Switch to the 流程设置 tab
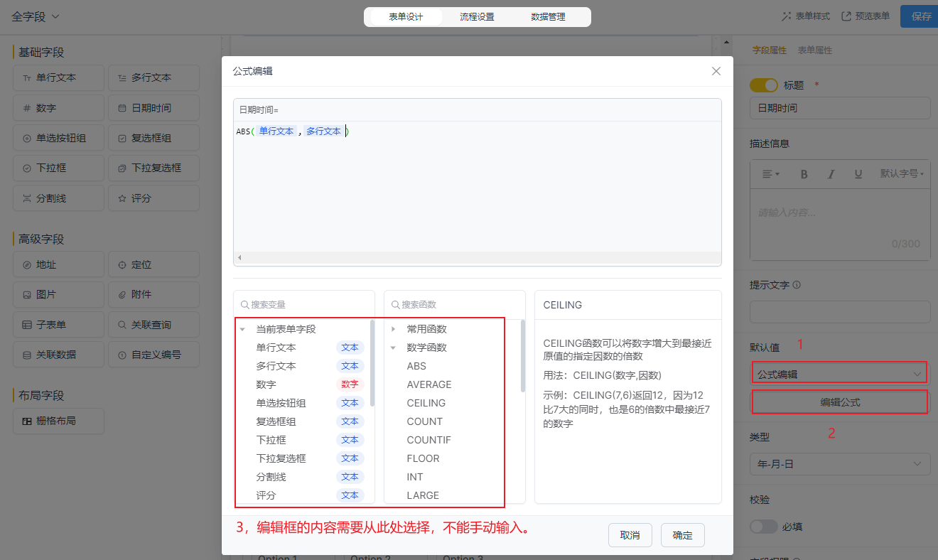Screen dimensions: 938x560 477,16
